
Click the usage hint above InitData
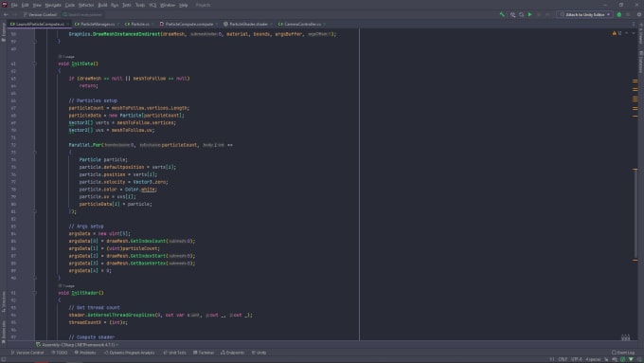click(66, 57)
